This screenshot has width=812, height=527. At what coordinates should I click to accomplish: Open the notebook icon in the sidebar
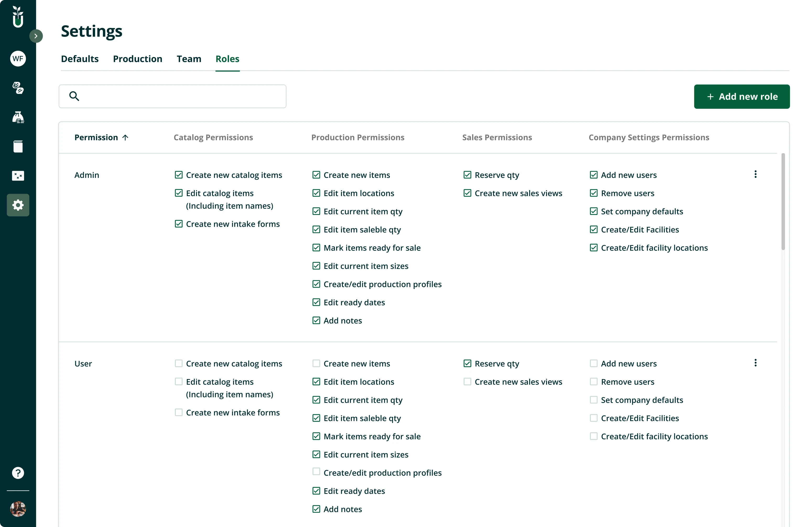(18, 146)
